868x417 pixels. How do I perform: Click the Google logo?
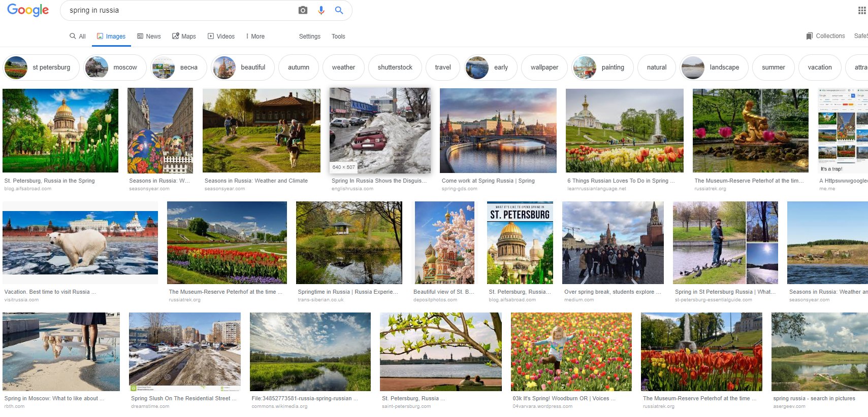coord(28,10)
